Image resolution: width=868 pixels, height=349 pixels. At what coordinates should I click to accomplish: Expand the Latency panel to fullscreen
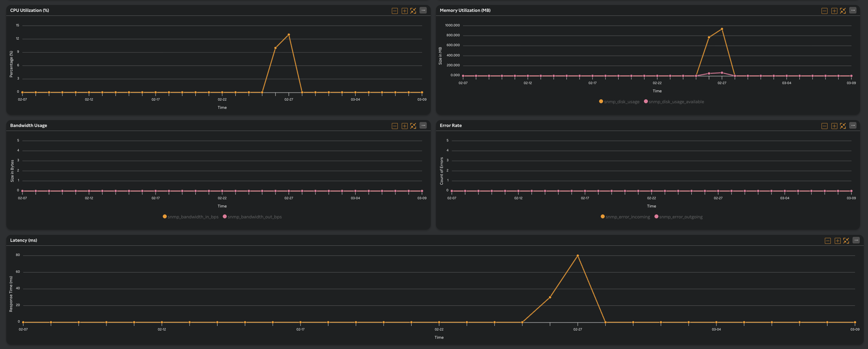coord(846,240)
